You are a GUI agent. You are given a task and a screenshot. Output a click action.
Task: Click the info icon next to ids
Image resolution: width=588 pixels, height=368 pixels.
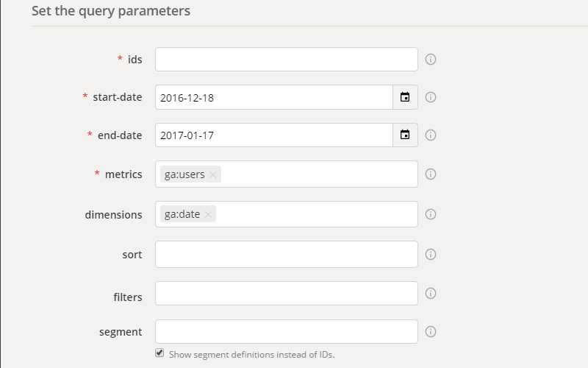coord(431,59)
